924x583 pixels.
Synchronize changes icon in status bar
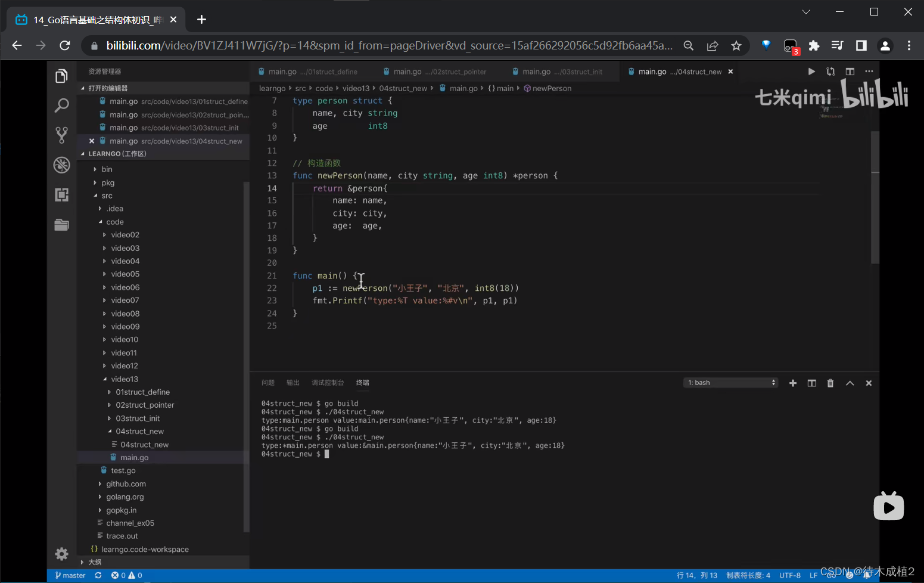click(x=98, y=576)
